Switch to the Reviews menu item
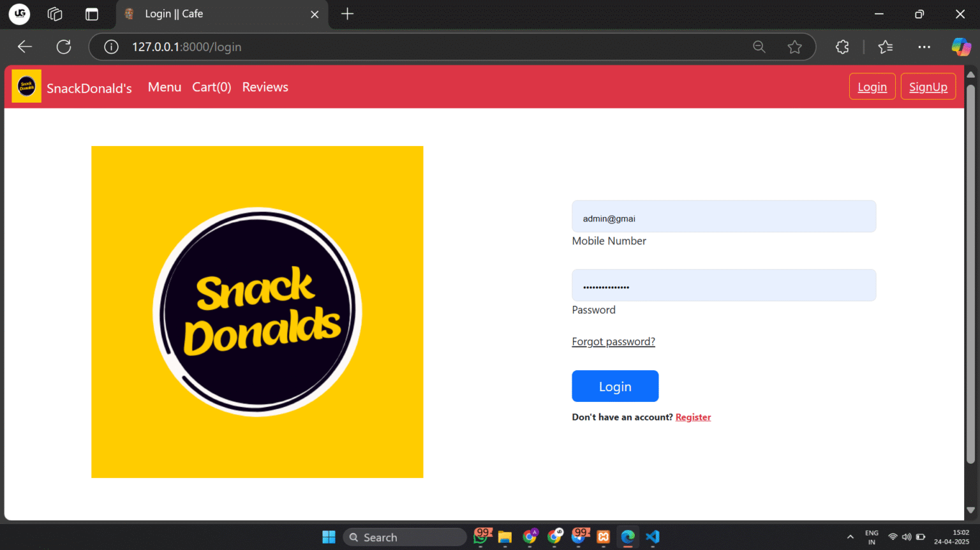The height and width of the screenshot is (550, 980). [x=265, y=87]
